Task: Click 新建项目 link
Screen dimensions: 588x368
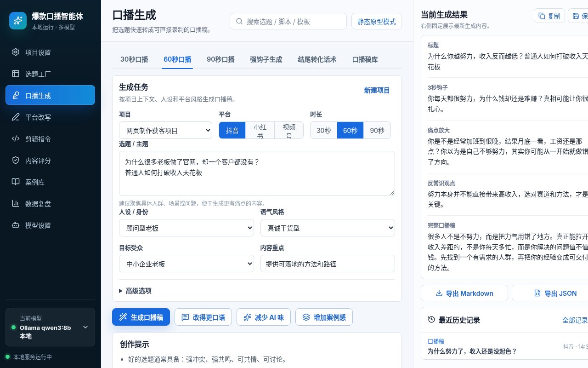Action: point(377,90)
